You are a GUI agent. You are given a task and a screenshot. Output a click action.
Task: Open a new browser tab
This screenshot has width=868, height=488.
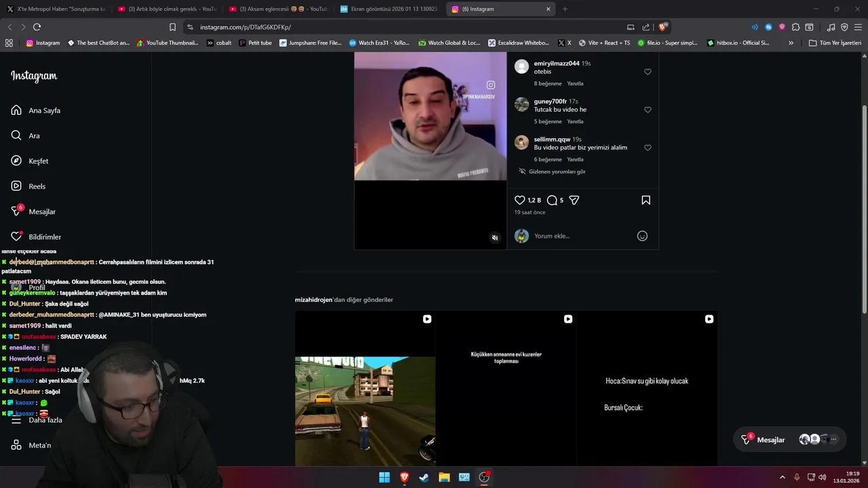click(565, 9)
